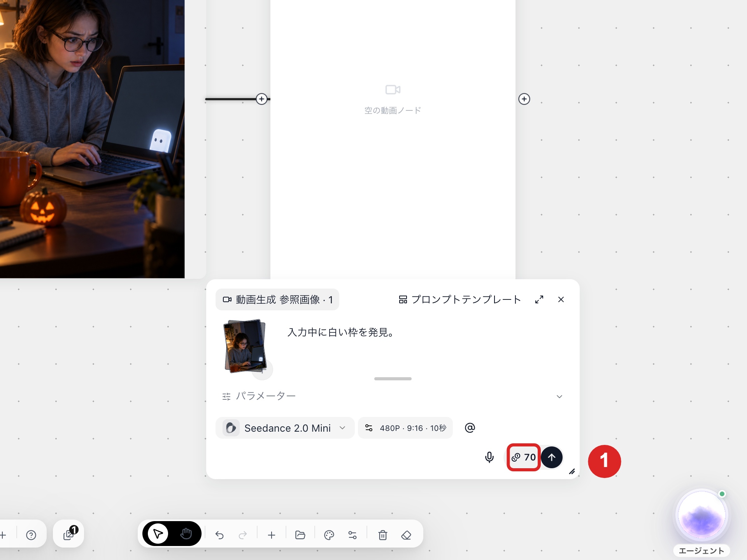Select the eraser tool
Screen dimensions: 747x560
[406, 535]
